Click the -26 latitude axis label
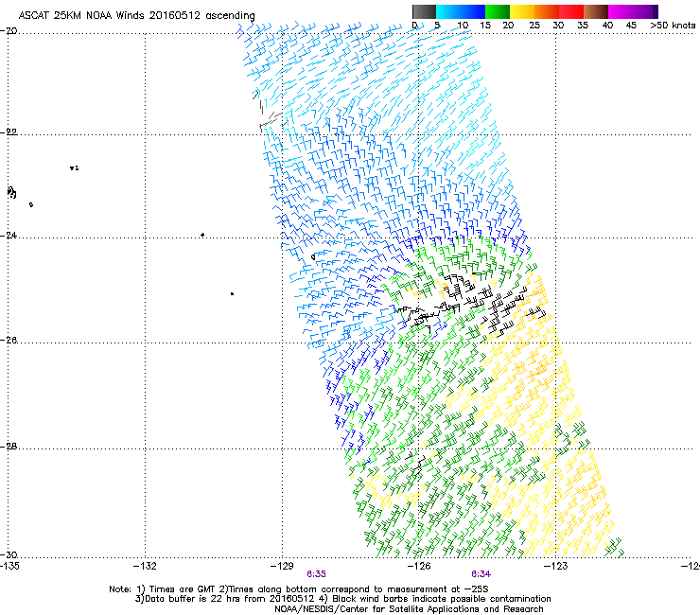 [x=9, y=341]
